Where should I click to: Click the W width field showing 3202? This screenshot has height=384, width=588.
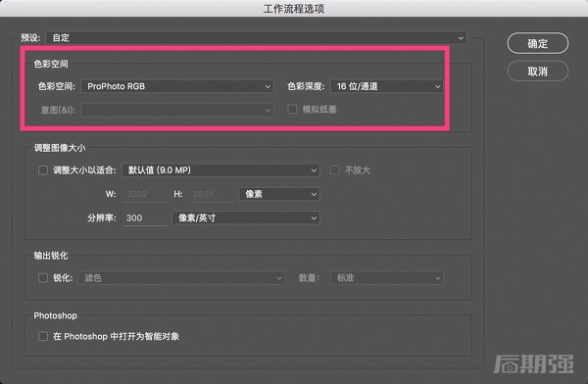(x=144, y=194)
